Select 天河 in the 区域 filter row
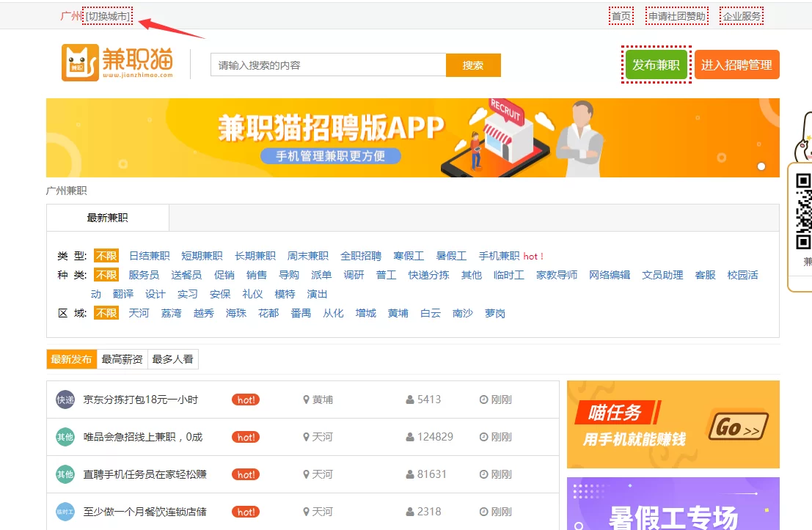The width and height of the screenshot is (812, 530). pyautogui.click(x=139, y=312)
